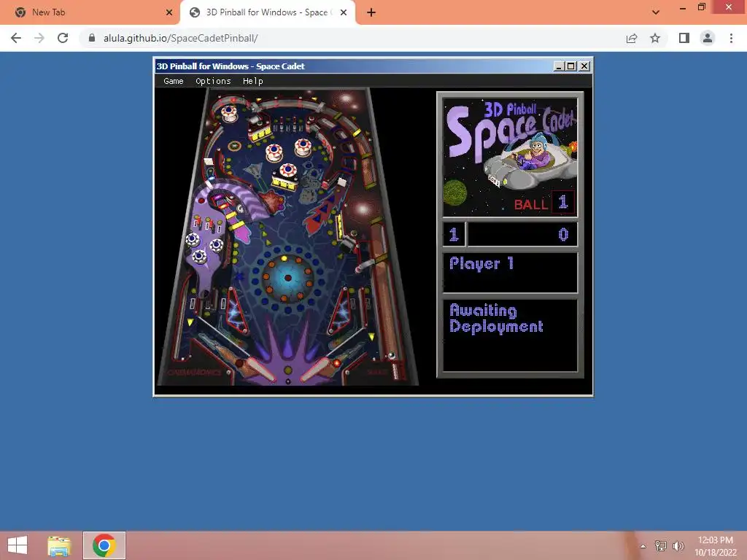Share this page icon in address bar

pyautogui.click(x=632, y=38)
